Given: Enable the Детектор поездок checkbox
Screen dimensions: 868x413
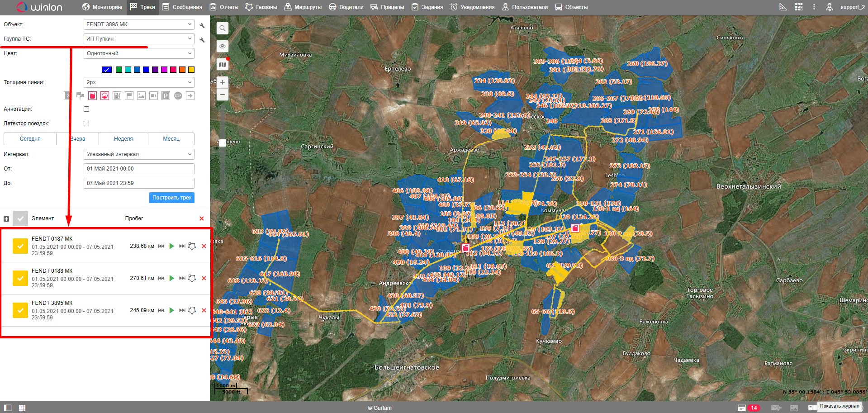Looking at the screenshot, I should point(86,123).
